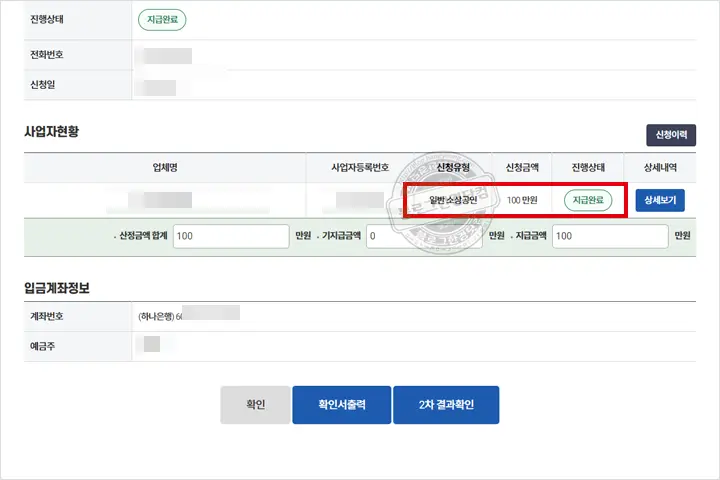
Task: Click the 산정금액 합계 input field
Action: pyautogui.click(x=231, y=236)
